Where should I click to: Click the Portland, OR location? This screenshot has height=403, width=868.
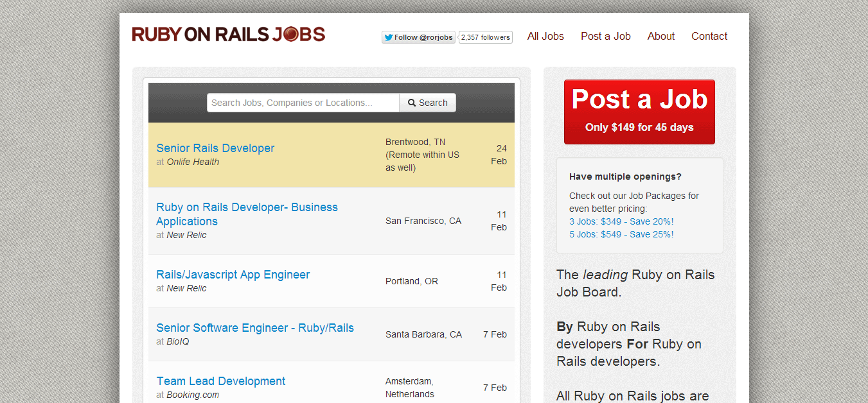pyautogui.click(x=412, y=281)
